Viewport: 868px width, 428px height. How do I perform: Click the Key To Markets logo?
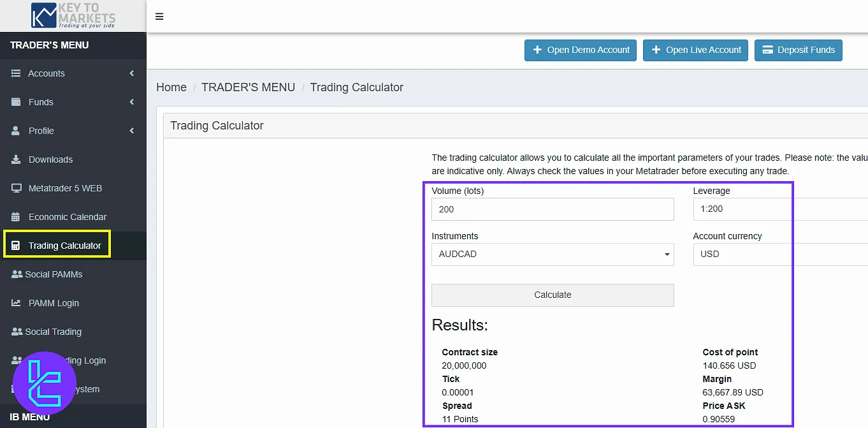click(x=73, y=15)
